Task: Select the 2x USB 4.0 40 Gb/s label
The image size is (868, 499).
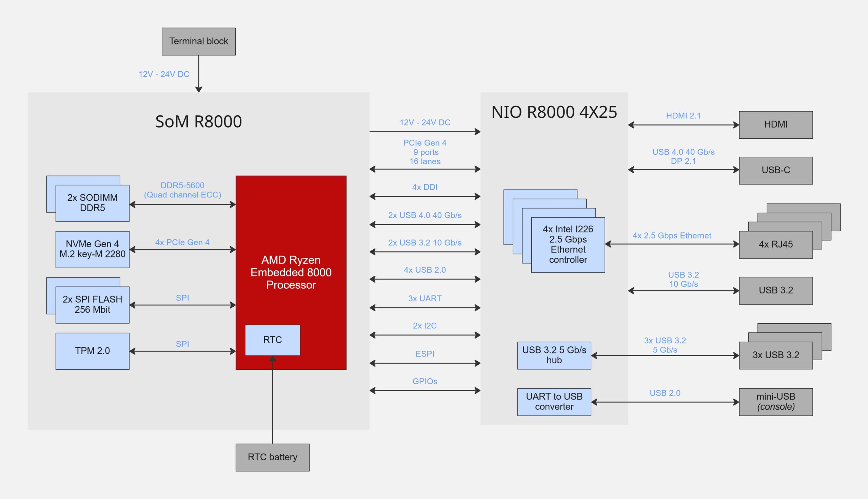Action: (x=425, y=215)
